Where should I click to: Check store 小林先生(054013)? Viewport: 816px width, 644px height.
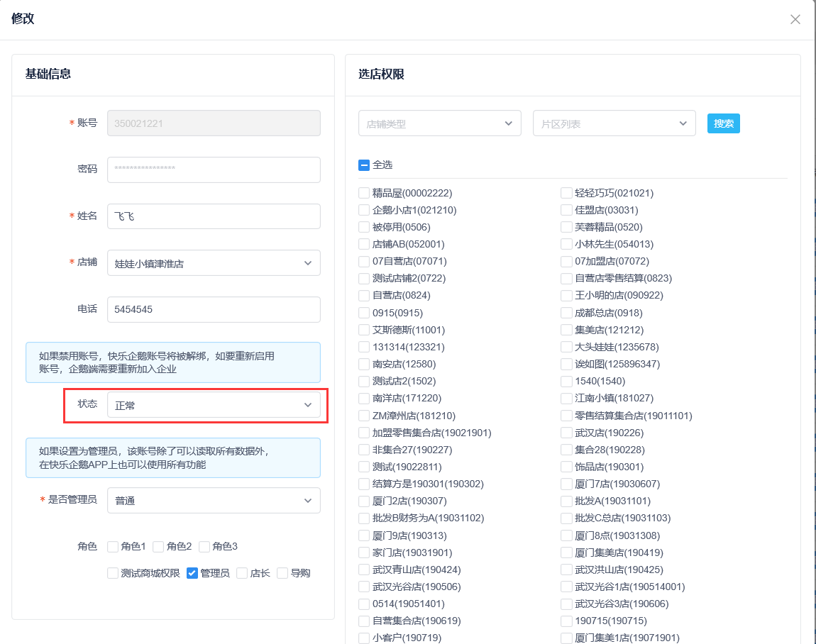566,244
